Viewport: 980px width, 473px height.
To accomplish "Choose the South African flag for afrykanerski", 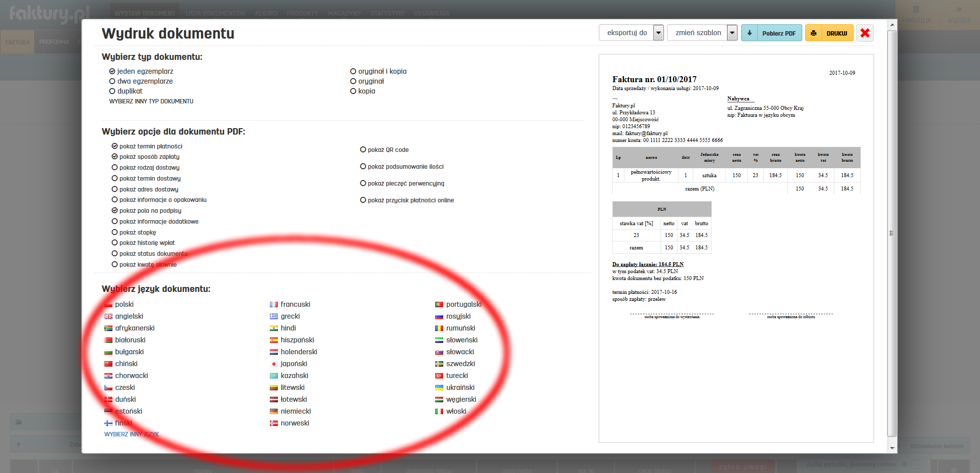I will coord(108,328).
